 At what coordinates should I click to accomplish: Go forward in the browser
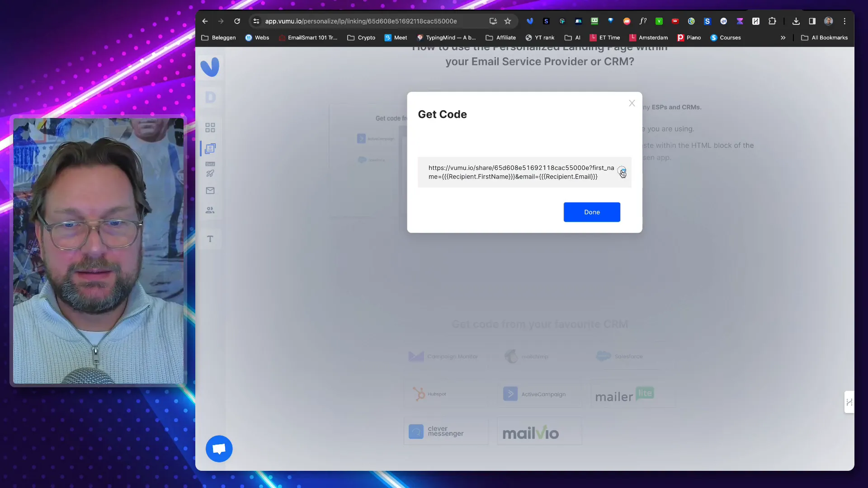point(221,21)
